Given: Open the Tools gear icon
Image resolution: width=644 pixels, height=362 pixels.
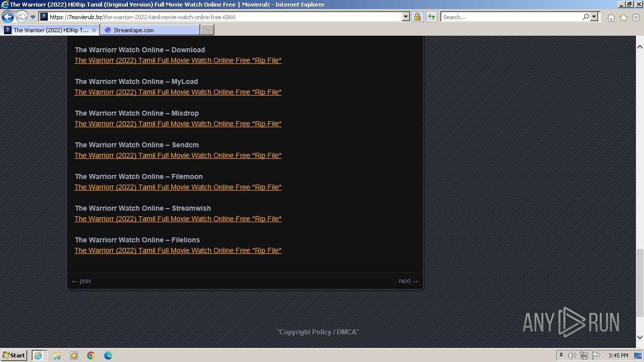Looking at the screenshot, I should pyautogui.click(x=636, y=18).
